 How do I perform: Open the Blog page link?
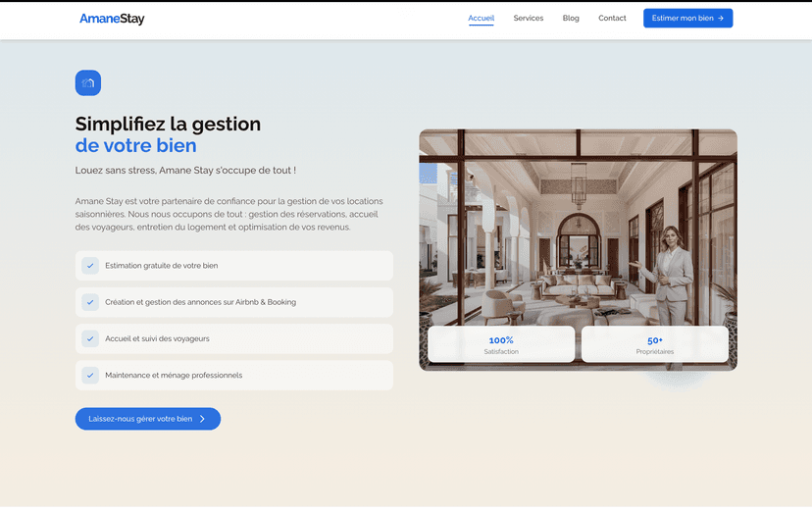[x=571, y=18]
